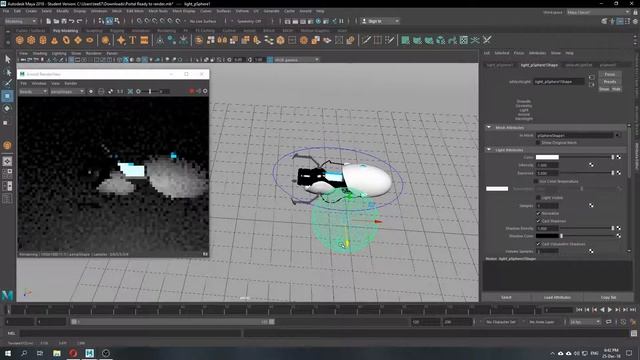Open the AOV dropdown in Arnold RenderView
Image resolution: width=640 pixels, height=360 pixels.
[33, 91]
